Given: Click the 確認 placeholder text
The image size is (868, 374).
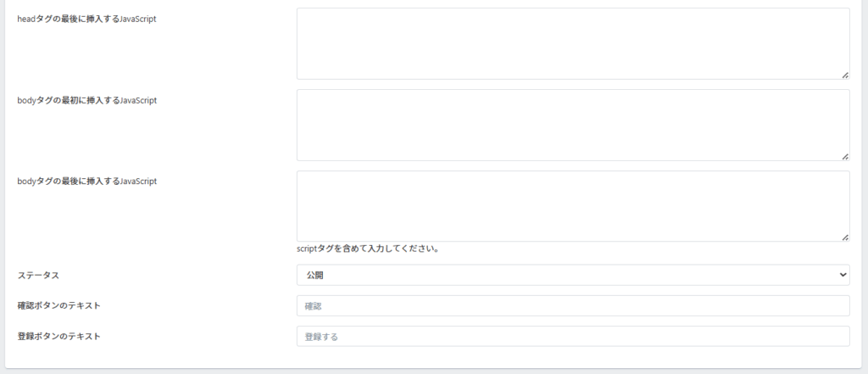Looking at the screenshot, I should [x=314, y=306].
